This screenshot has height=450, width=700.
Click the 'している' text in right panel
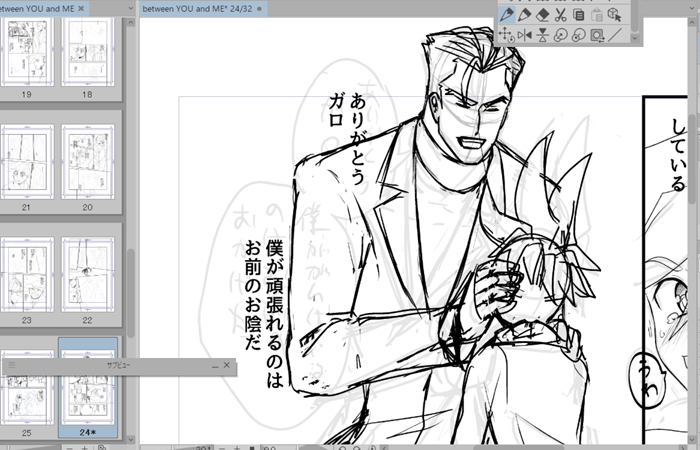pyautogui.click(x=678, y=154)
